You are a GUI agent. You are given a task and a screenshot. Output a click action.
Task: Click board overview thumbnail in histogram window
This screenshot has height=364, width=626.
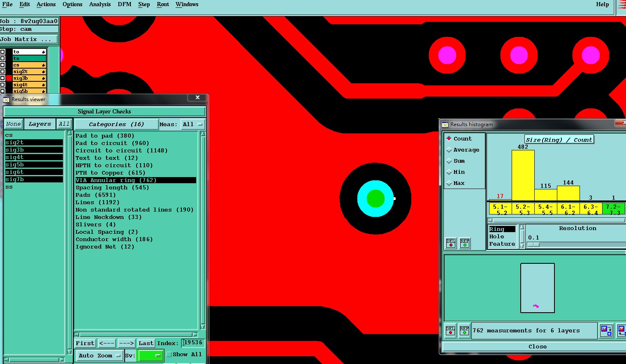point(538,288)
